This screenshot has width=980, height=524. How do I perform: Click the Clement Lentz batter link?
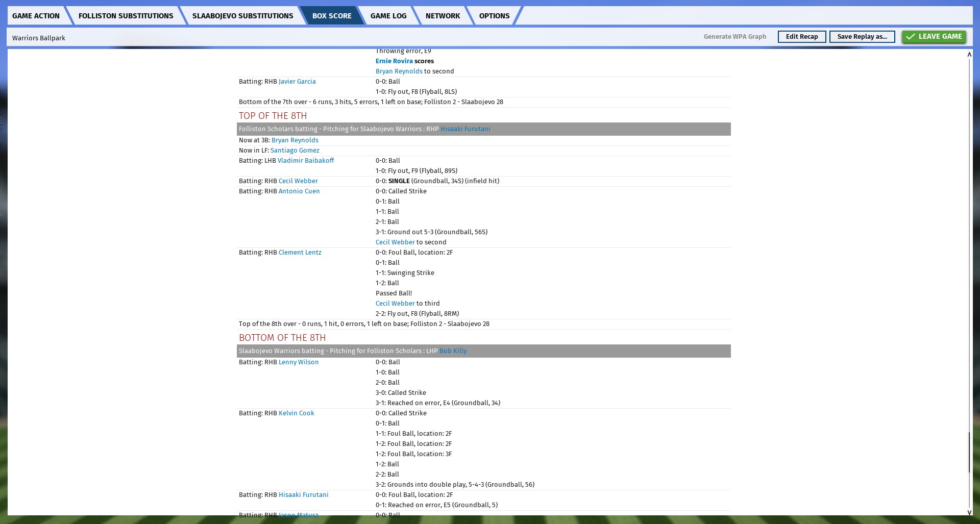[300, 253]
